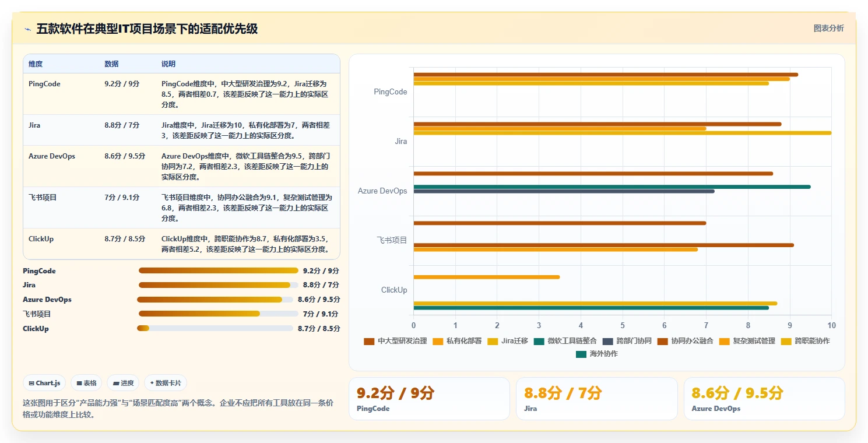
Task: Click the Jira progress bar
Action: point(219,285)
